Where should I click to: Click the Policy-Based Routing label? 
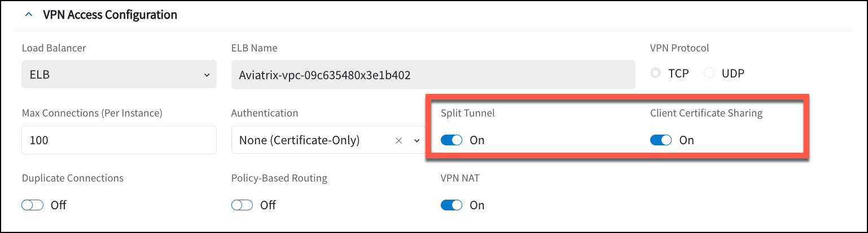[x=279, y=178]
